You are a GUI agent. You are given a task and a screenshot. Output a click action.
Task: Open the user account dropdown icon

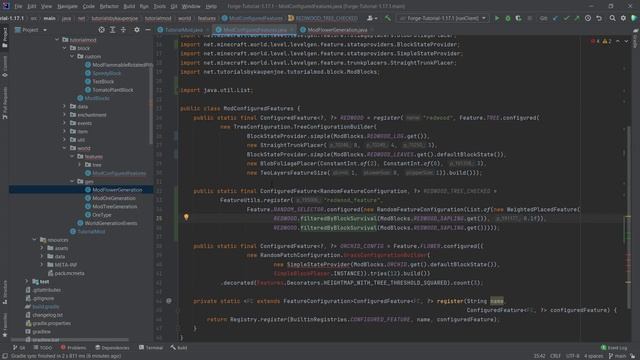point(371,18)
